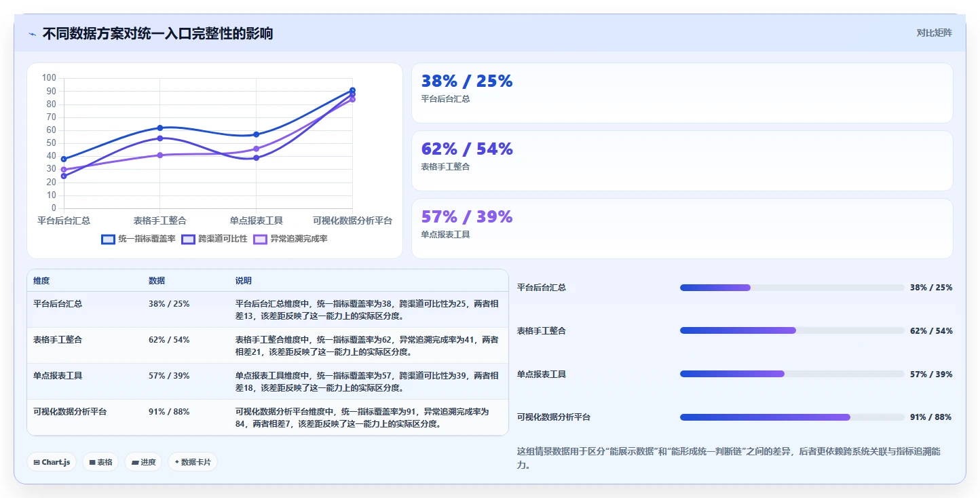Screen dimensions: 980x498
Task: Click the 异常追溯完成率 point at 平台后台汇总
Action: (64, 170)
